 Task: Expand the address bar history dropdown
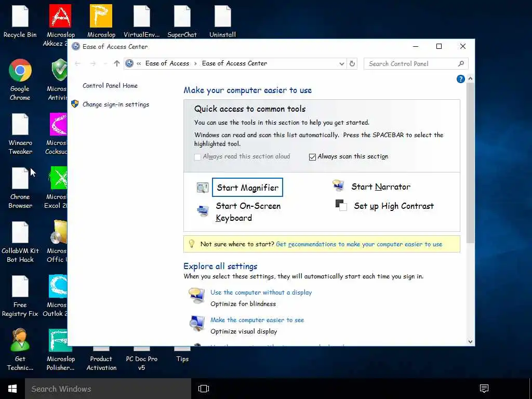[x=342, y=64]
